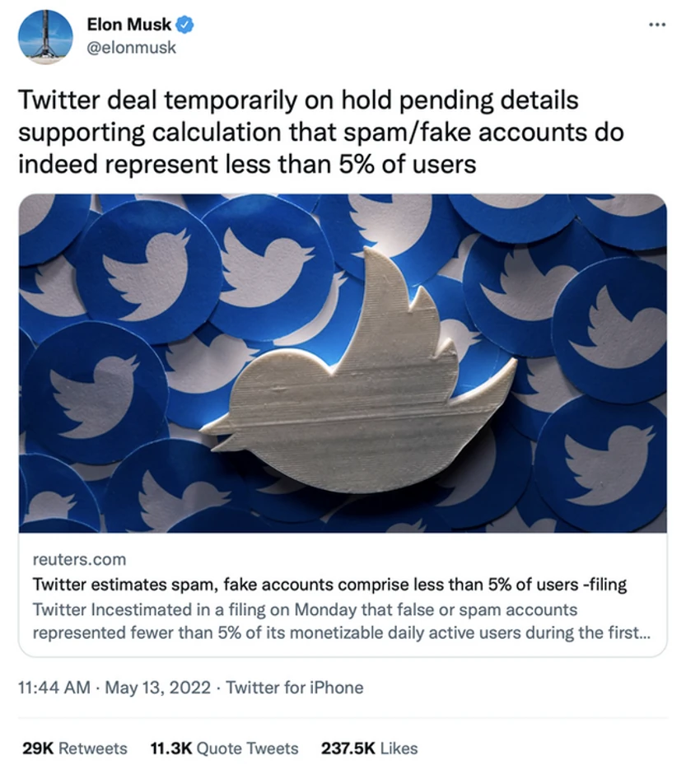Open the @elonmusk handle link
The image size is (700, 779).
click(x=132, y=48)
